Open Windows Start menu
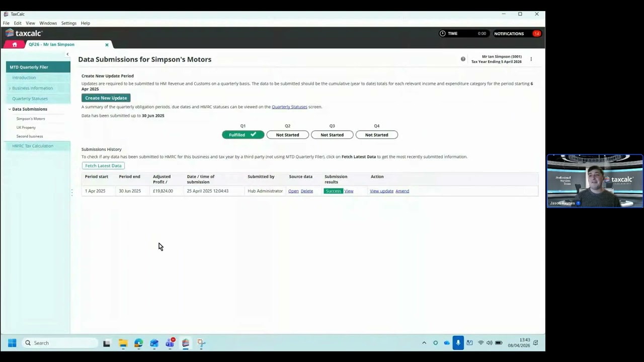 12,343
